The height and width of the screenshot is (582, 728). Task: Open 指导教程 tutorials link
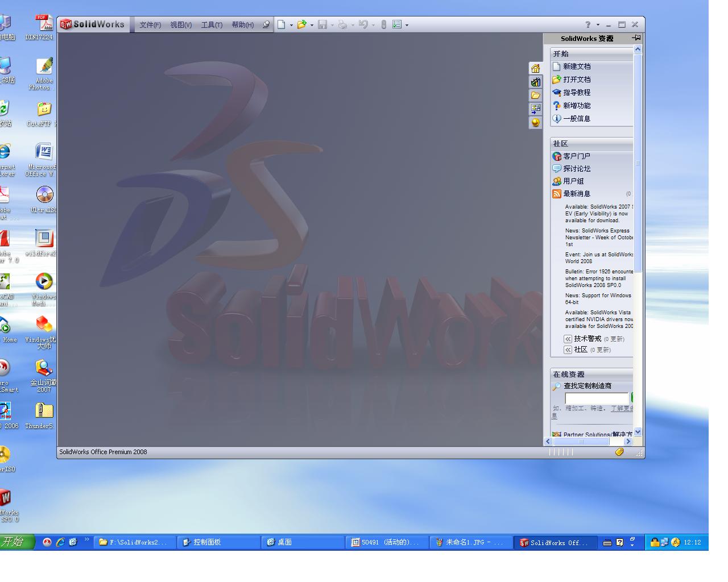[572, 93]
